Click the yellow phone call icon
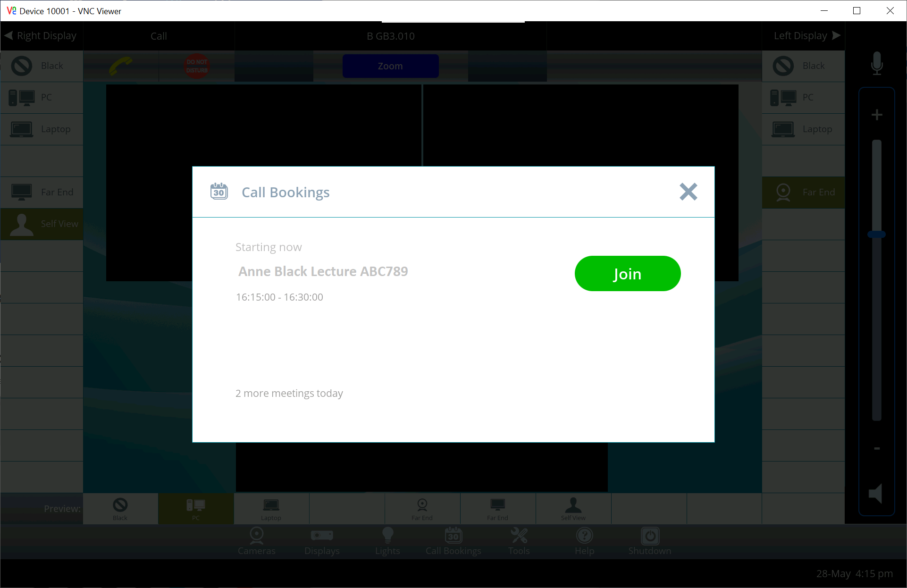The image size is (907, 588). [x=121, y=66]
